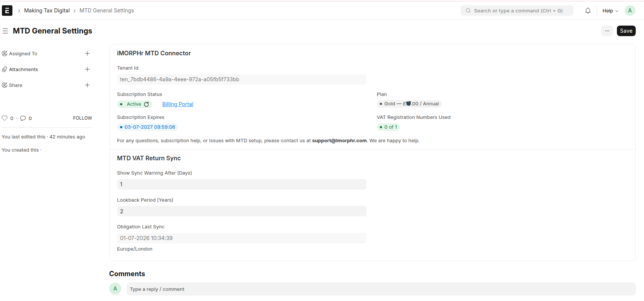Image resolution: width=644 pixels, height=301 pixels.
Task: Click the Attachments label
Action: click(x=23, y=69)
